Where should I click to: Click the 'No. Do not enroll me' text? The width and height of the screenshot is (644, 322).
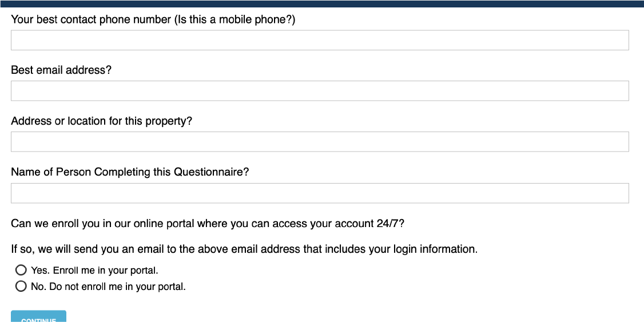108,287
